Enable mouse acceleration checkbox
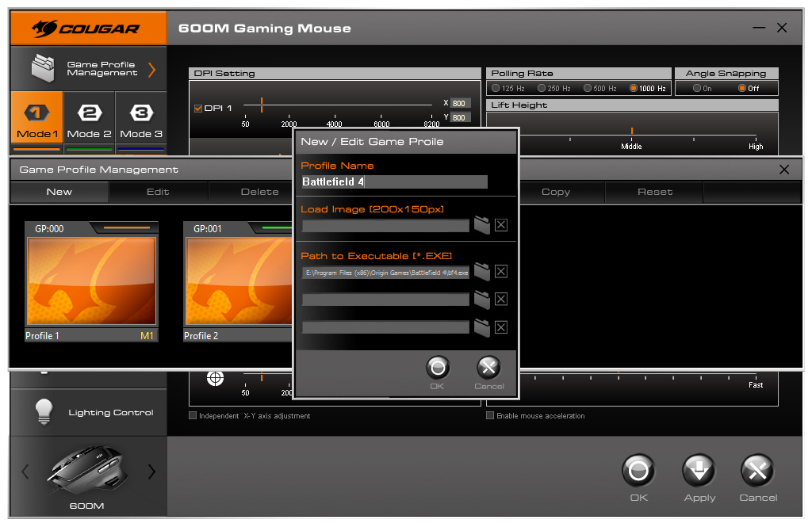Image resolution: width=812 pixels, height=527 pixels. tap(490, 415)
